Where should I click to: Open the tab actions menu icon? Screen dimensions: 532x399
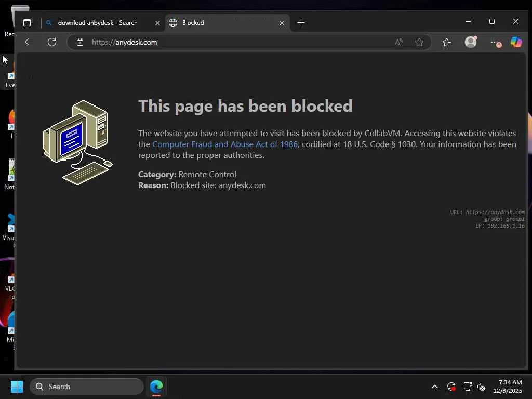point(27,23)
